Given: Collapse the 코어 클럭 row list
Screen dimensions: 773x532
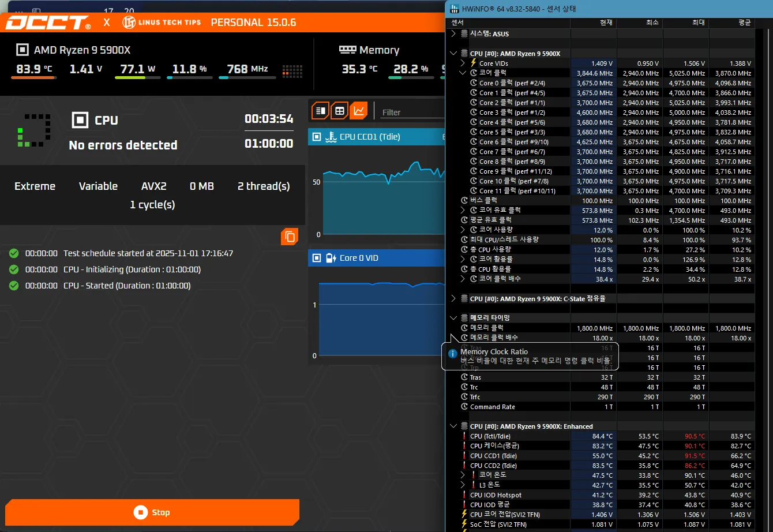Looking at the screenshot, I should pyautogui.click(x=463, y=73).
